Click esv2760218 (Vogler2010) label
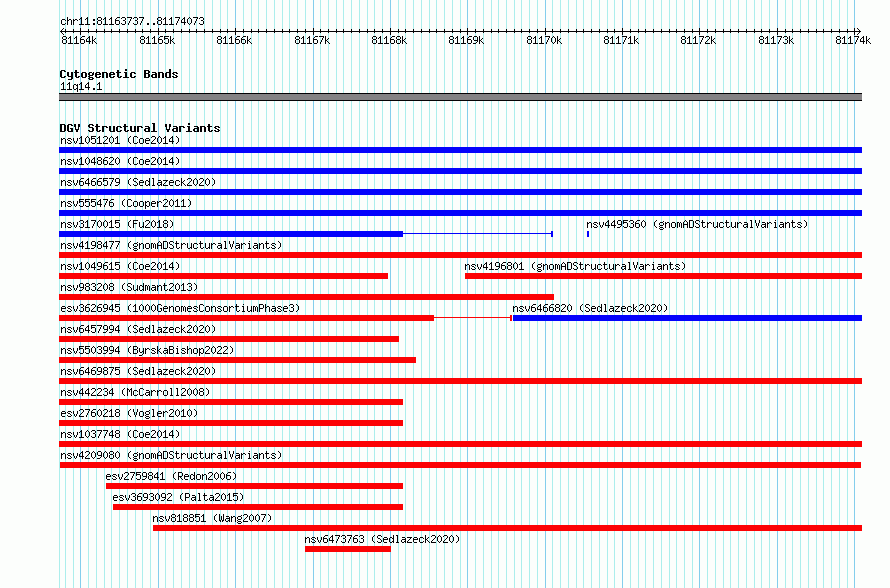The image size is (890, 588). coord(129,413)
